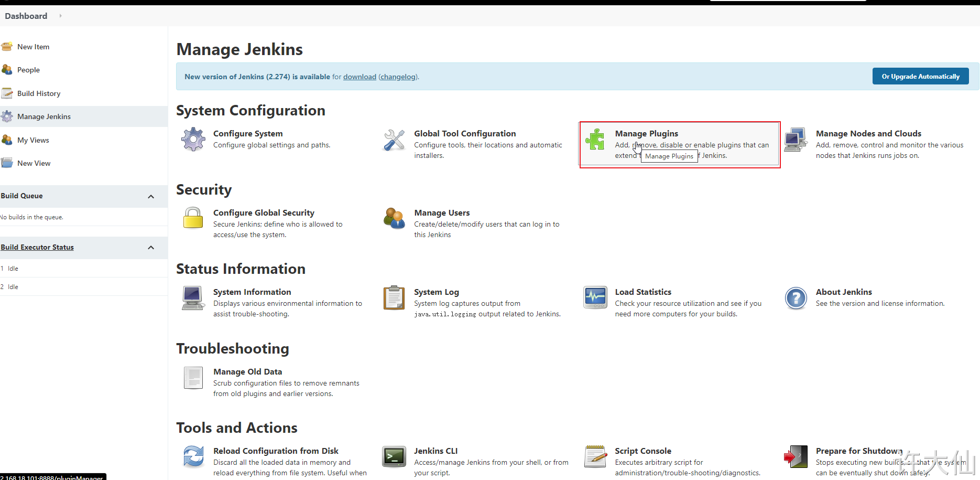Screen dimensions: 980x480
Task: Open My Views in the sidebar
Action: click(33, 140)
